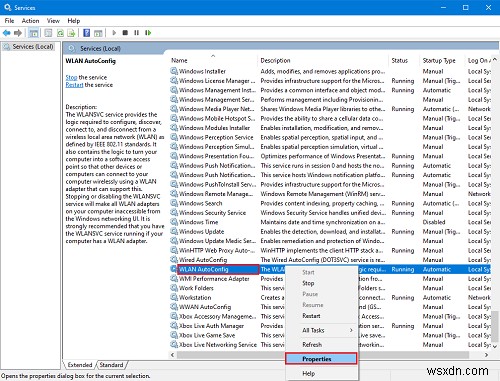Click the gear icon of Xbox Live Game Save
Image resolution: width=500 pixels, height=381 pixels.
(174, 335)
